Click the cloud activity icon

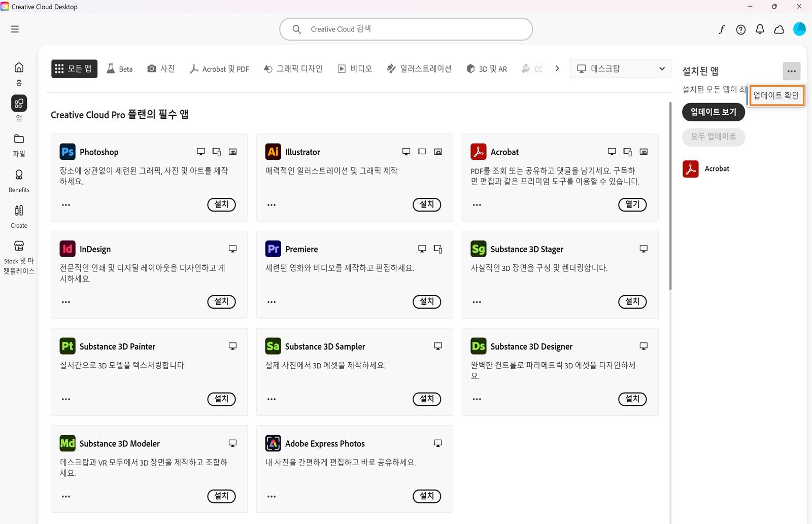[x=779, y=29]
